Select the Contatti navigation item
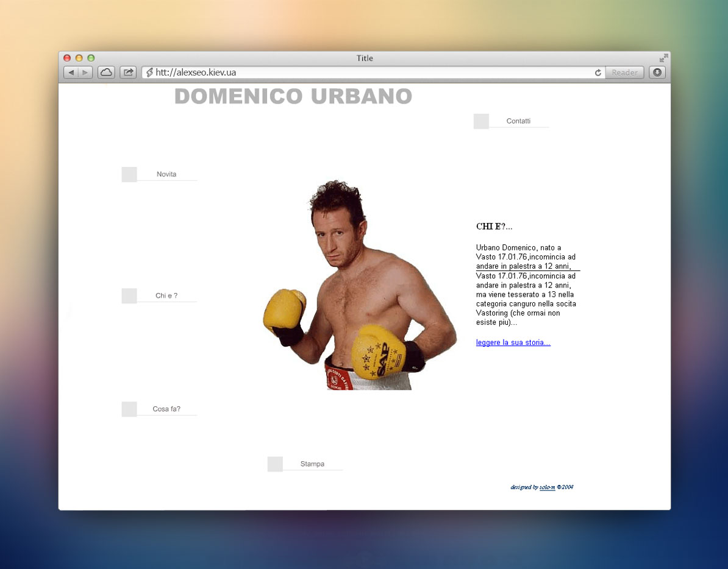 pyautogui.click(x=518, y=121)
